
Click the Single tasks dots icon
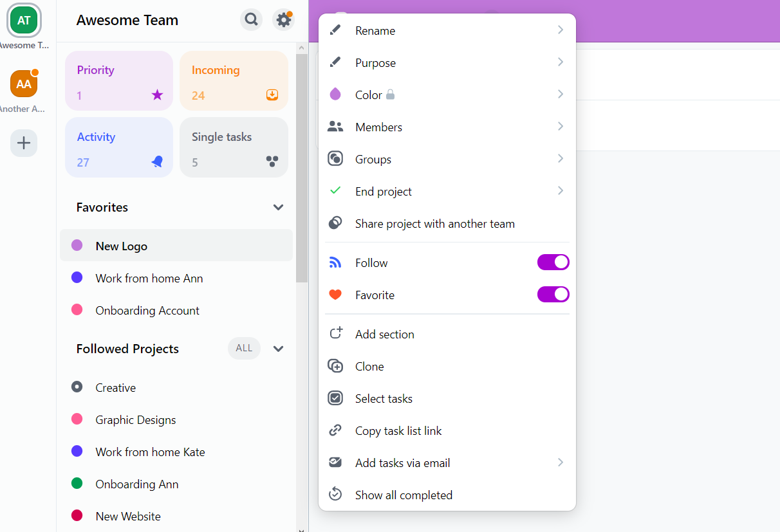click(272, 162)
